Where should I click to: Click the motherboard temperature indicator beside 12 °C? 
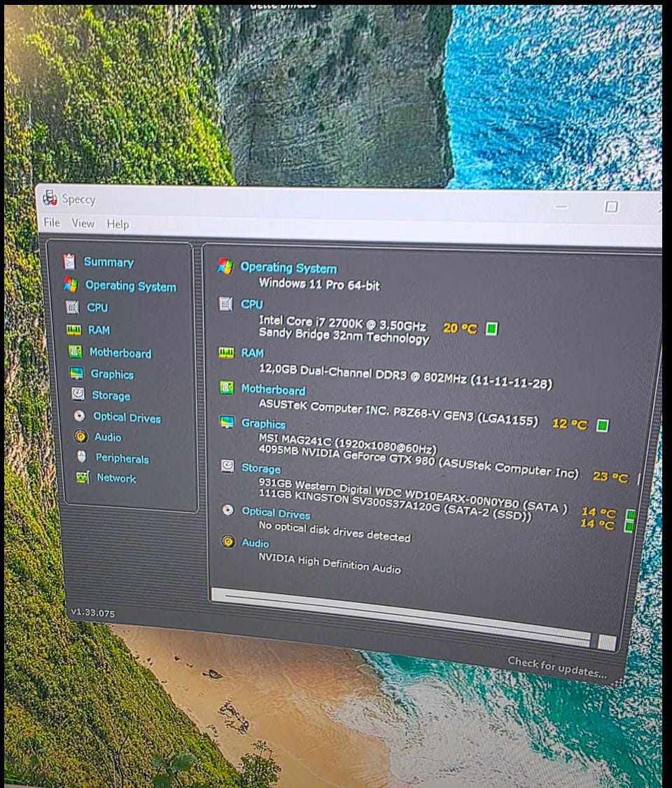pyautogui.click(x=602, y=425)
